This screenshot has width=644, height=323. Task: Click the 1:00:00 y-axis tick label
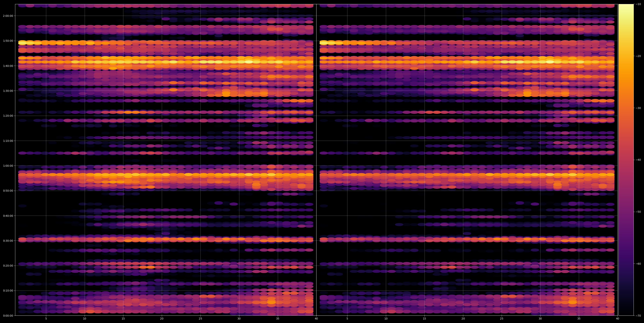(x=8, y=166)
